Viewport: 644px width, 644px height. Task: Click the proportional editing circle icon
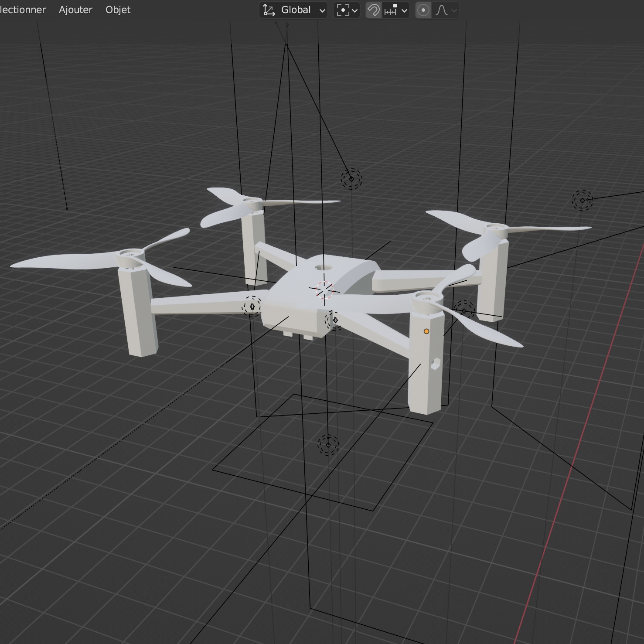click(423, 10)
